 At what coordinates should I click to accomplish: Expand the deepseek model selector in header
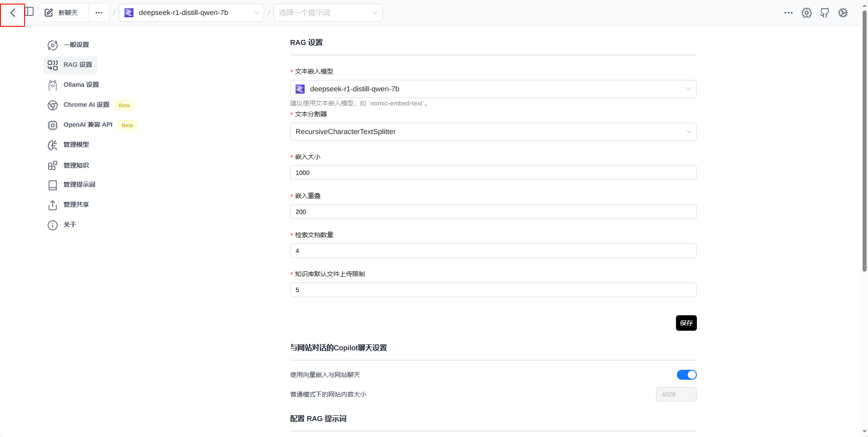(191, 13)
